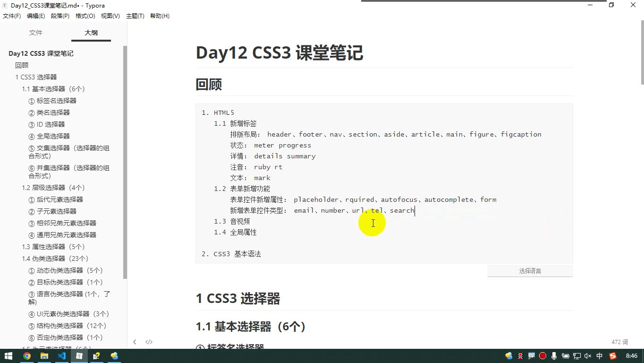The image size is (644, 363).
Task: Click the Sogou input method icon
Action: tap(613, 356)
